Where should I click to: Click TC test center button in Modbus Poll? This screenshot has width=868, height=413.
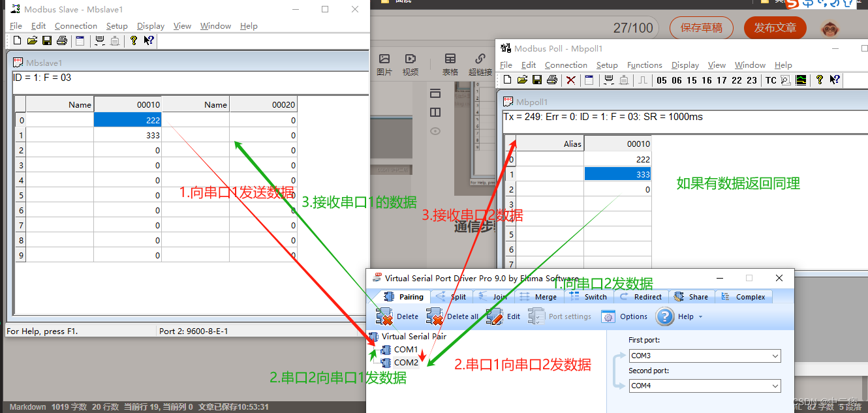(771, 80)
